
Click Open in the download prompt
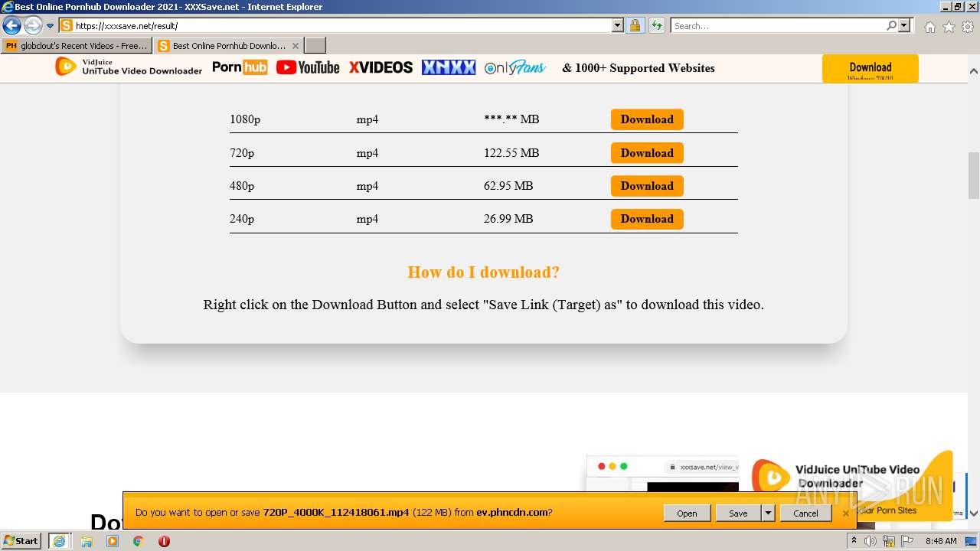coord(687,514)
